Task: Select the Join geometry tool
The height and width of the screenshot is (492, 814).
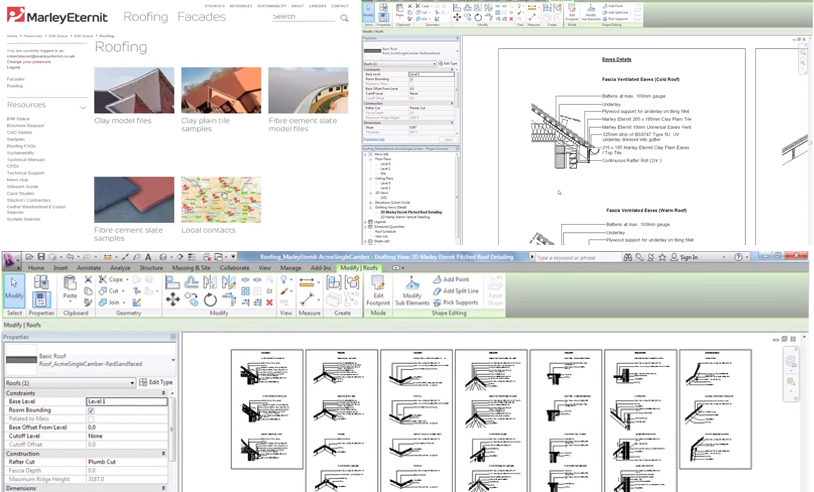Action: pyautogui.click(x=109, y=302)
